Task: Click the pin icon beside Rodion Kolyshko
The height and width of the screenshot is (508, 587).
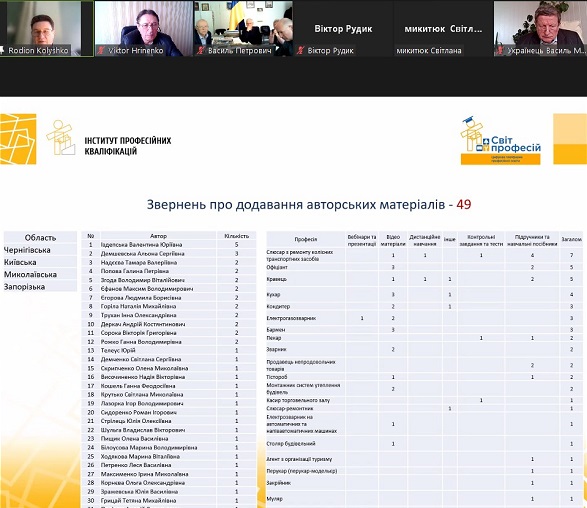Action: (x=2, y=51)
